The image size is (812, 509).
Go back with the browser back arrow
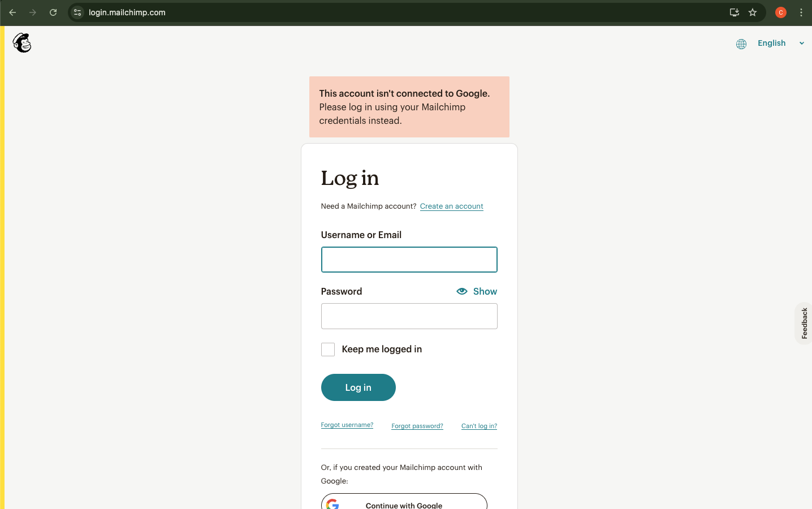tap(12, 12)
